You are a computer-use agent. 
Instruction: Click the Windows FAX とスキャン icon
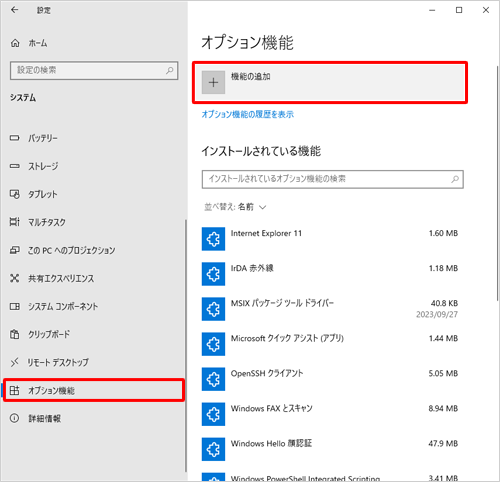pos(213,414)
